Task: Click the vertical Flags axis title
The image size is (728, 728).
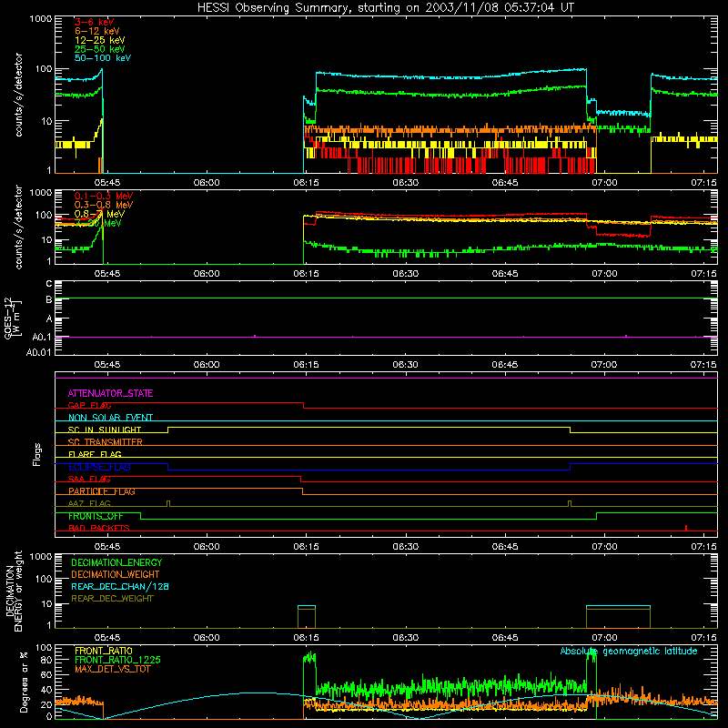Action: point(37,454)
